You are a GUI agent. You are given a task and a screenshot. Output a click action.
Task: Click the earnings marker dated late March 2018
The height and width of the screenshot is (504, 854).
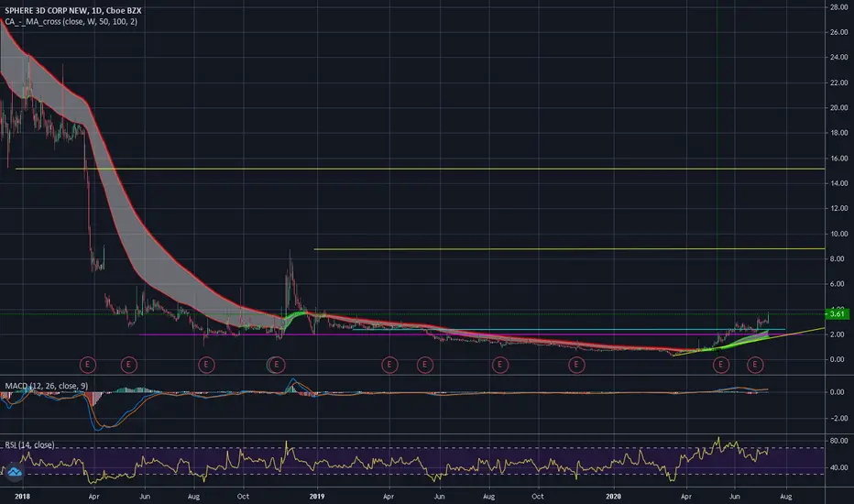click(88, 365)
